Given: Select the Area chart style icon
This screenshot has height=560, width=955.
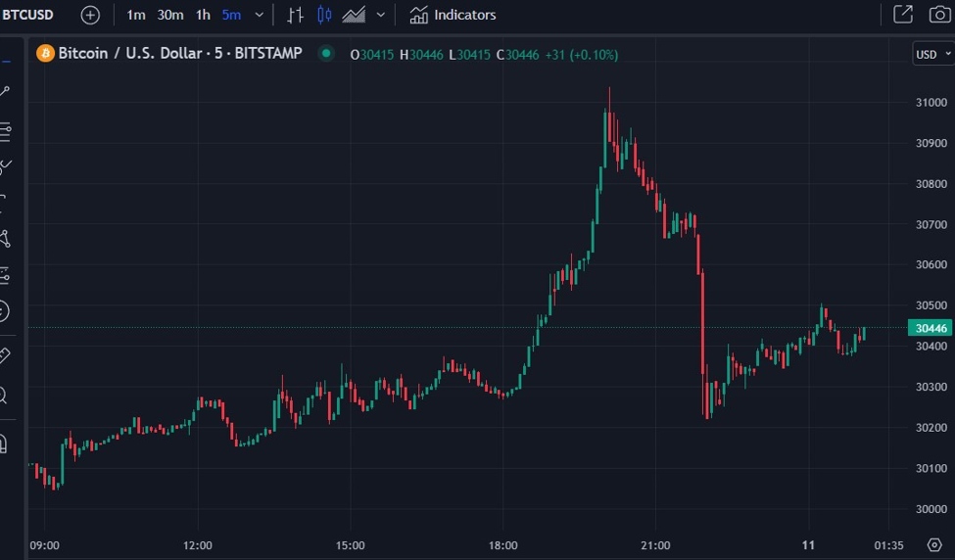Looking at the screenshot, I should (354, 15).
